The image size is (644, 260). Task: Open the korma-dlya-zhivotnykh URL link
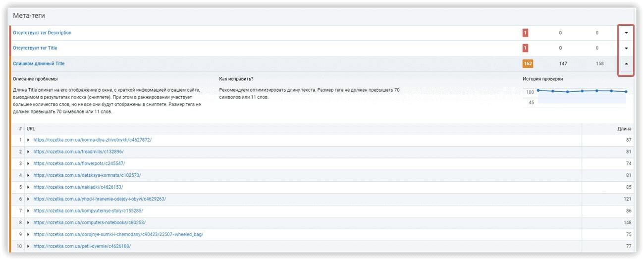click(93, 140)
